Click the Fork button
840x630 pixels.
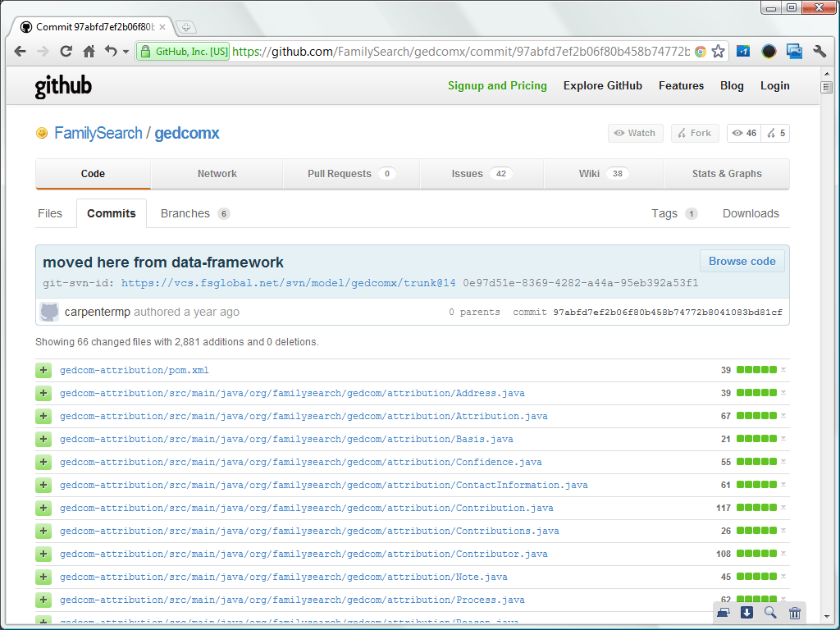coord(694,134)
